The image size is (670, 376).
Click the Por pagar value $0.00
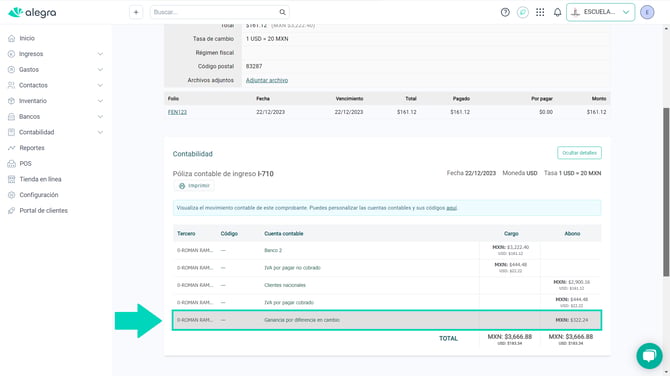pyautogui.click(x=546, y=112)
